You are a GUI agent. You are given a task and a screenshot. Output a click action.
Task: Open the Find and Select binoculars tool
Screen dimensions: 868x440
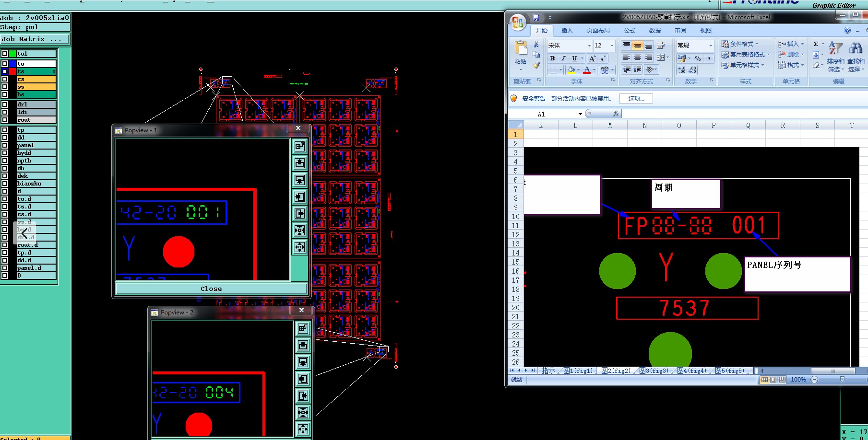point(856,57)
